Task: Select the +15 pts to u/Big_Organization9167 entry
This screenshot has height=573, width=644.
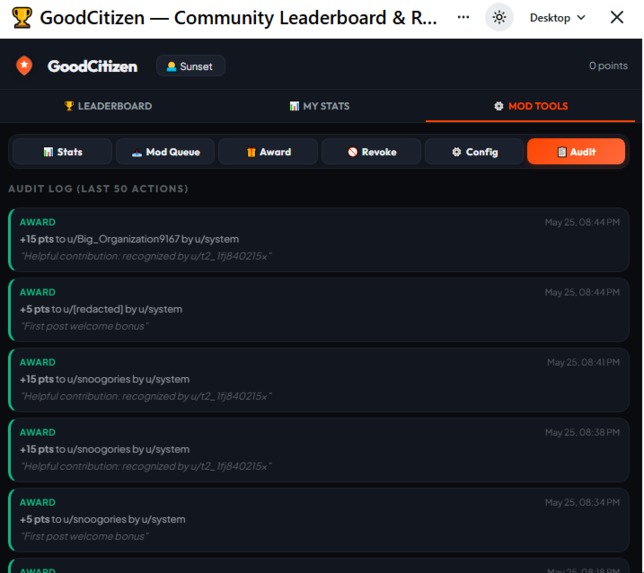Action: click(319, 239)
